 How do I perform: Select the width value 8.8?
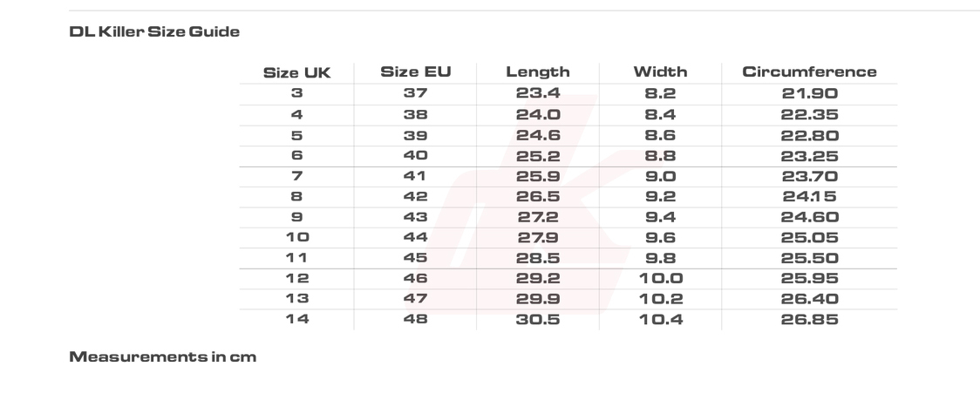[660, 156]
